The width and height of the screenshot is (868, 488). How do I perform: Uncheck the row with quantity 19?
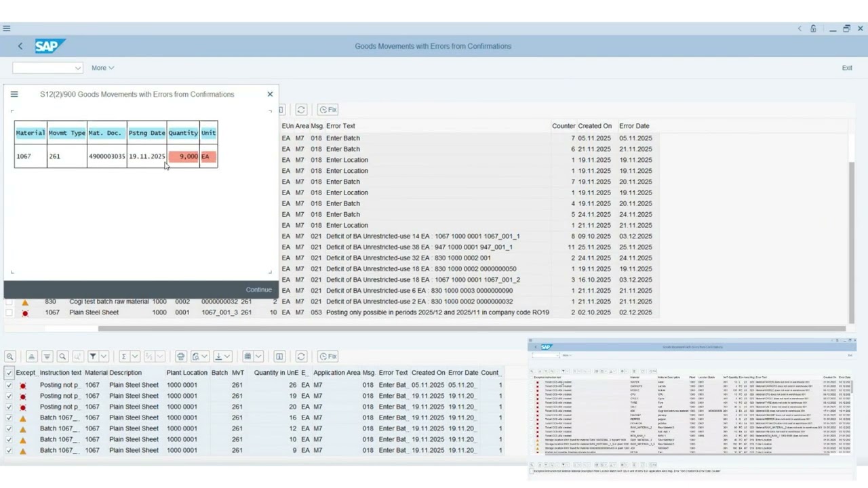(9, 396)
